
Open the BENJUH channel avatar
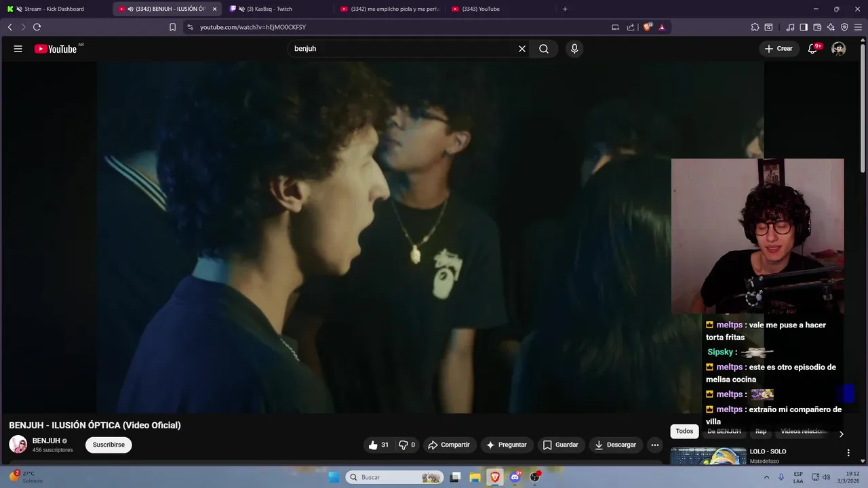click(18, 445)
